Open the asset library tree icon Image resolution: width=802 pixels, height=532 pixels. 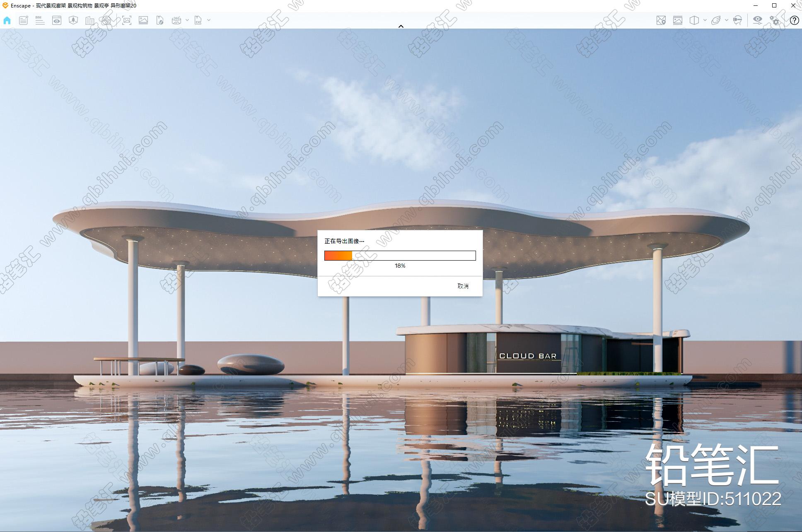coord(73,20)
